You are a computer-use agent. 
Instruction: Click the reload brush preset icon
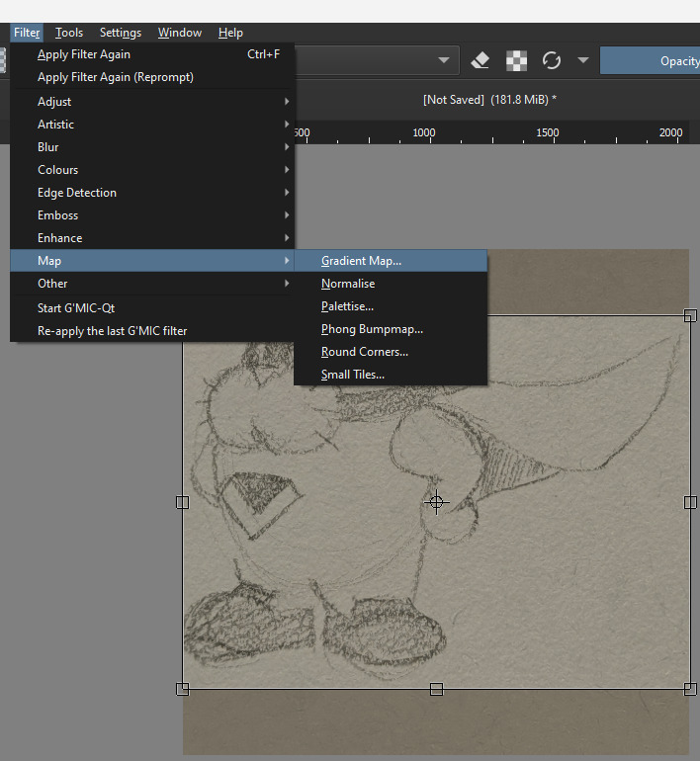(552, 60)
